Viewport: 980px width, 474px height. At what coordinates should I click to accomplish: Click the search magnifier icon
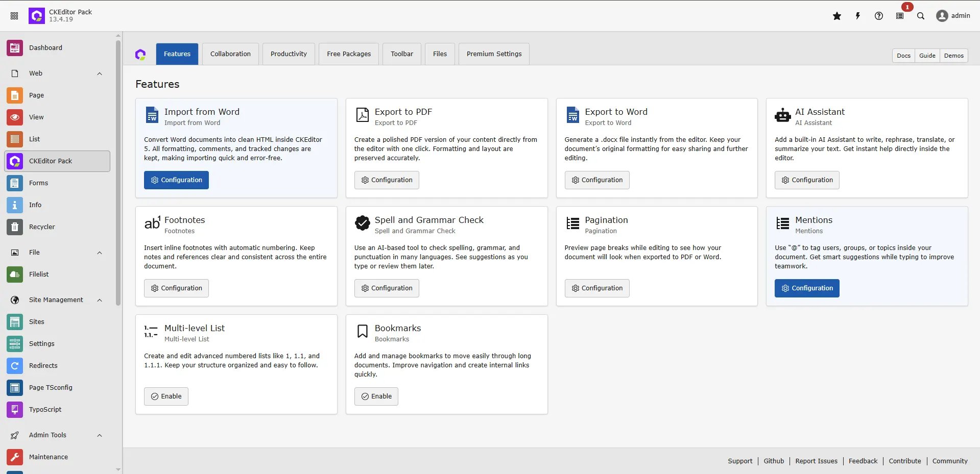point(921,16)
